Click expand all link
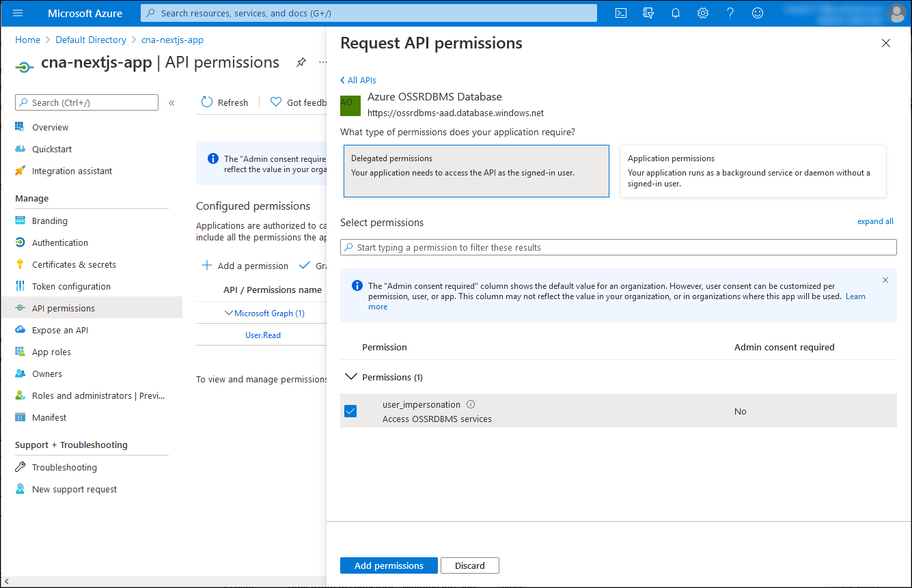 tap(875, 221)
